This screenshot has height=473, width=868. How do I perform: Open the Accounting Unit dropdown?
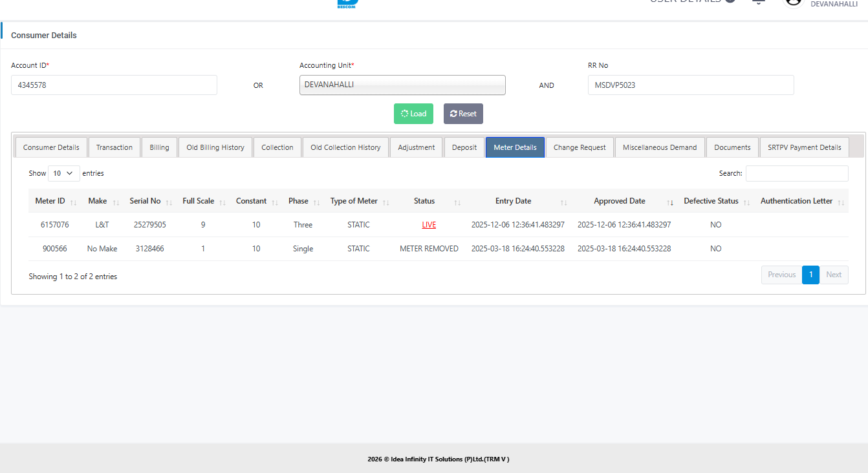(402, 85)
